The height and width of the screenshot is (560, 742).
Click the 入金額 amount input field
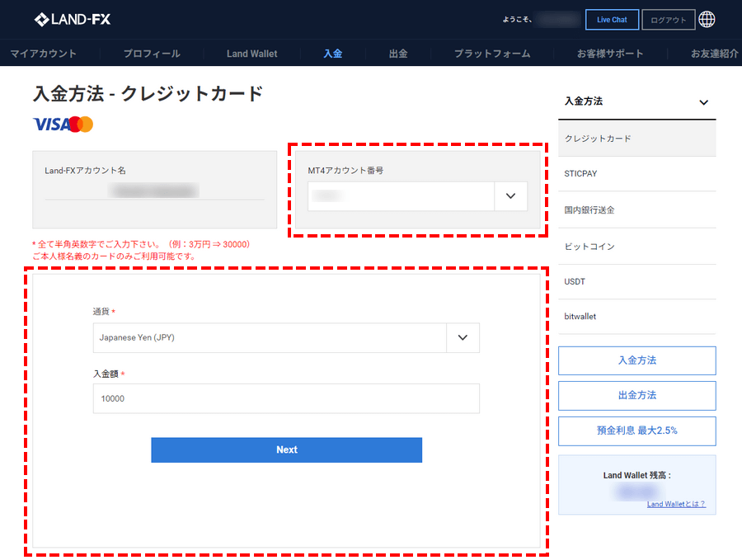(286, 398)
